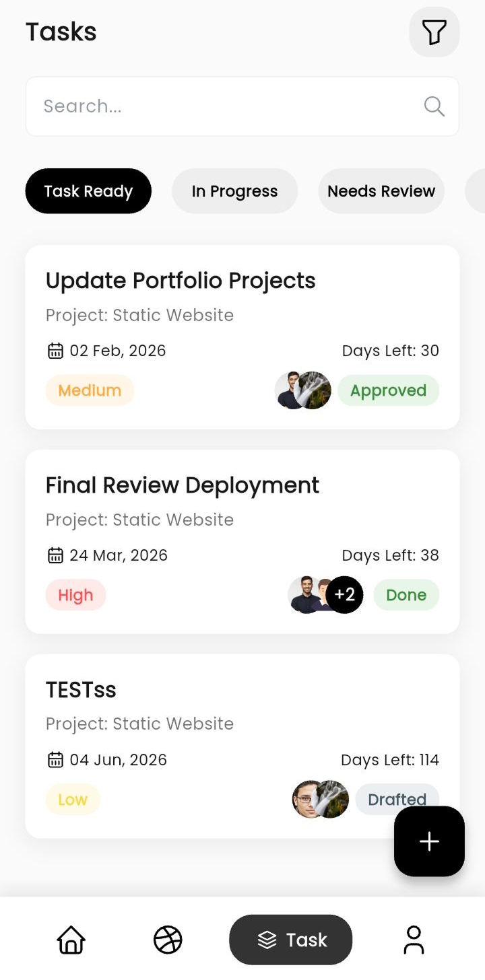This screenshot has height=980, width=485.
Task: Click the Search input field
Action: click(x=243, y=106)
